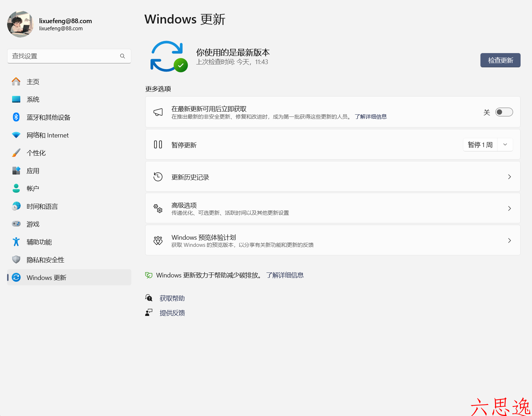Click the 主页 home icon in sidebar
532x416 pixels.
pyautogui.click(x=16, y=82)
